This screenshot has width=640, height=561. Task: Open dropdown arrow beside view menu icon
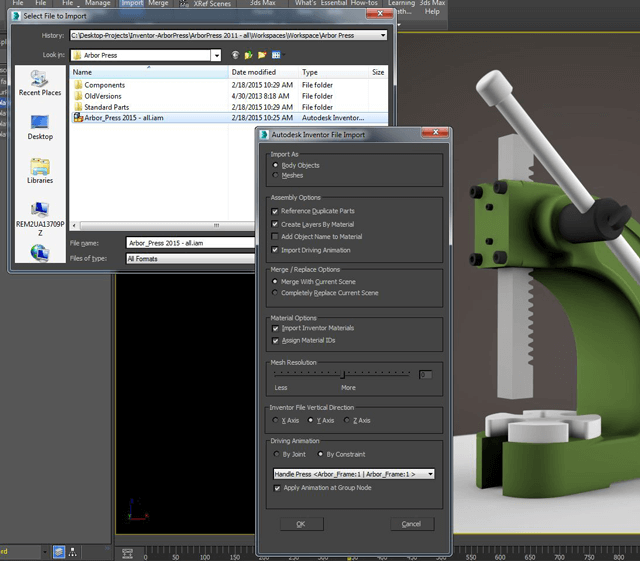(284, 55)
